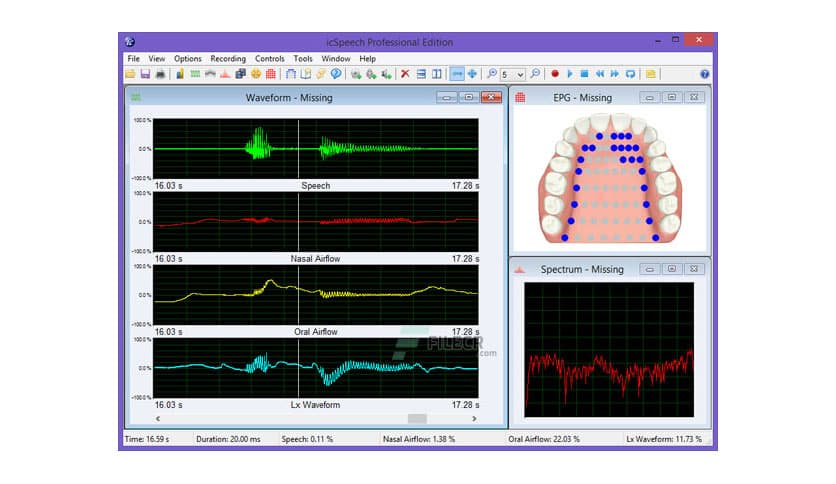Open the File menu
This screenshot has height=484, width=836.
[x=133, y=59]
